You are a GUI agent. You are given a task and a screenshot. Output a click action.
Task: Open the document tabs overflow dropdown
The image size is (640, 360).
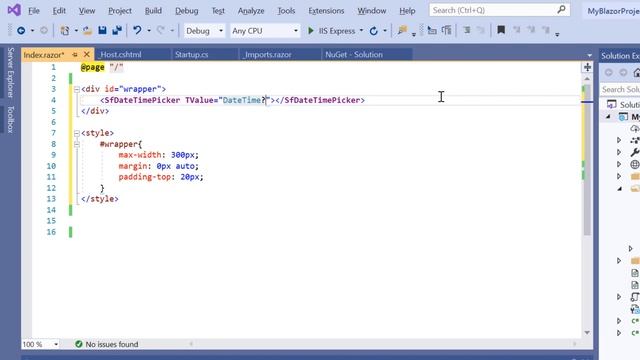pos(589,55)
